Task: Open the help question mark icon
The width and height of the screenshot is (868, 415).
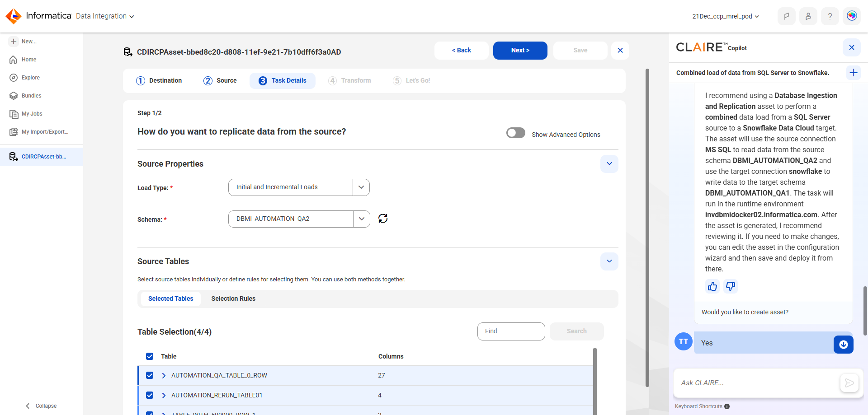Action: pyautogui.click(x=830, y=16)
